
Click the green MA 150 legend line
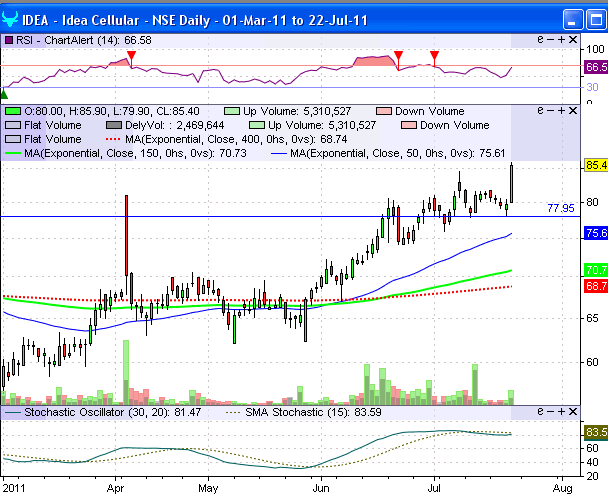coord(13,153)
